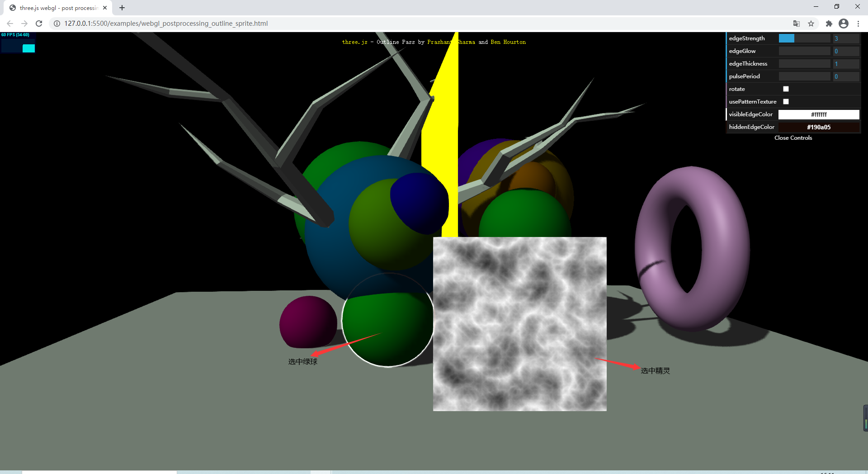The height and width of the screenshot is (474, 868).
Task: Click the edgeThickness value input
Action: click(x=846, y=64)
